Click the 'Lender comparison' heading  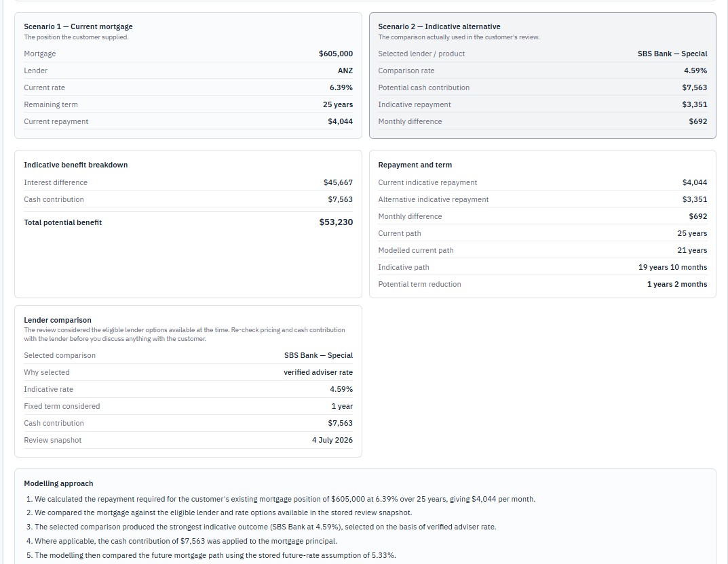pos(58,320)
